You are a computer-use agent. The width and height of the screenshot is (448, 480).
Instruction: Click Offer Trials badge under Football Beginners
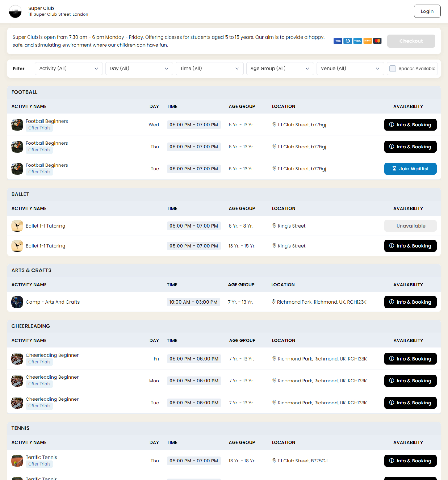click(x=39, y=128)
